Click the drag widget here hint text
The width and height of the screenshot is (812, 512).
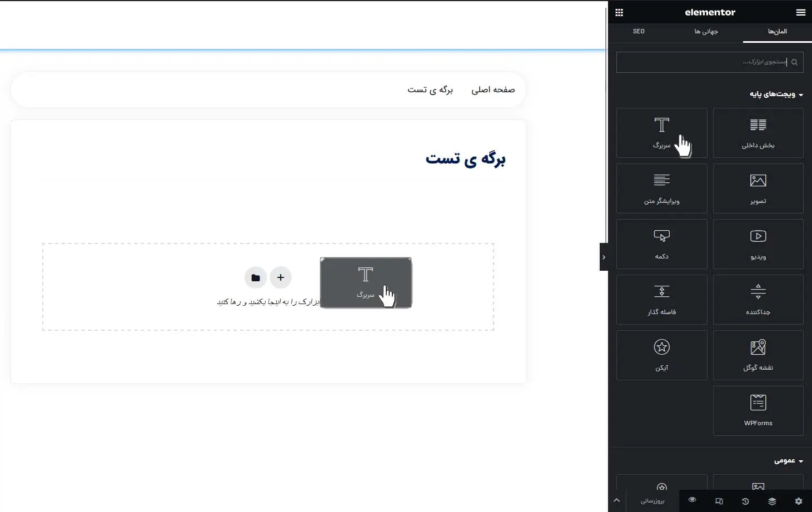pos(269,302)
